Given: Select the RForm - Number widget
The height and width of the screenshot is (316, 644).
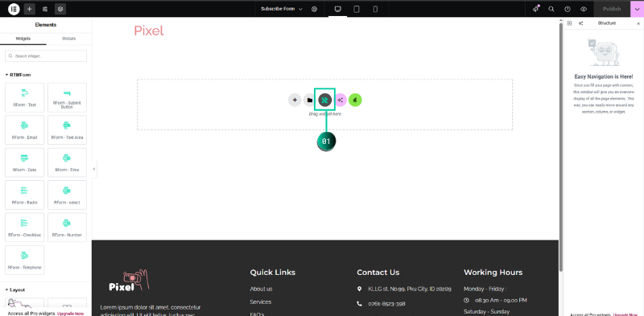Looking at the screenshot, I should click(67, 228).
